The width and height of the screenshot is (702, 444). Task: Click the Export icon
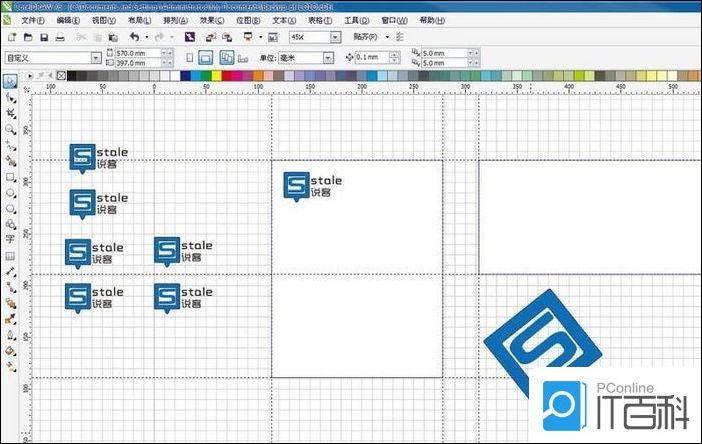[x=227, y=37]
